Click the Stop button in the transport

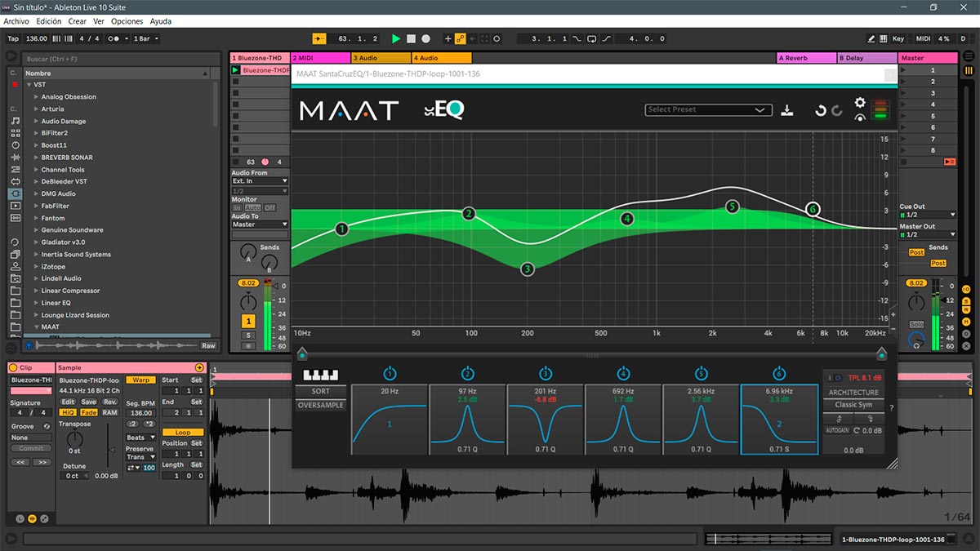click(x=411, y=38)
